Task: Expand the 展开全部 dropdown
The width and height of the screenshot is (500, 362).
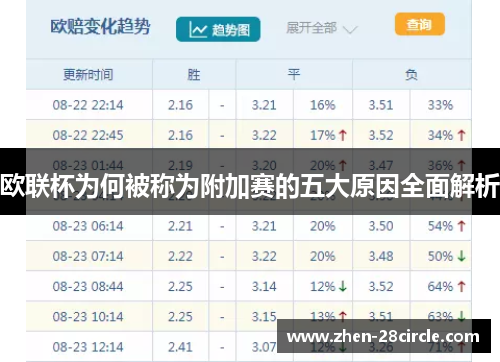Action: pos(322,28)
